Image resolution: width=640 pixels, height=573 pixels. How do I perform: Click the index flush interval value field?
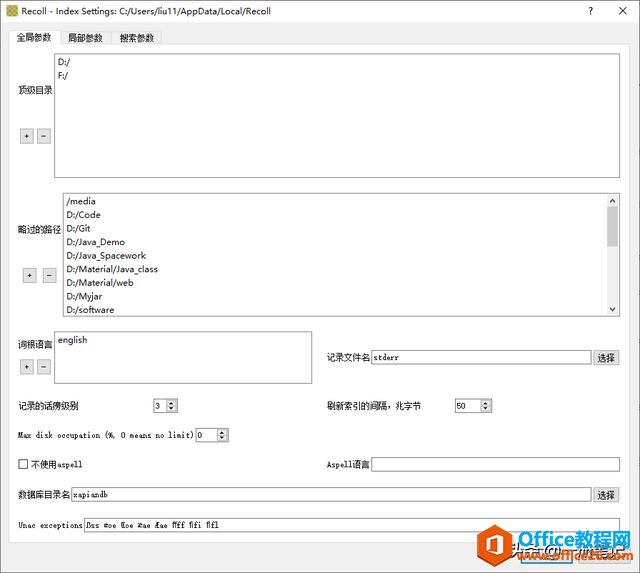tap(468, 406)
